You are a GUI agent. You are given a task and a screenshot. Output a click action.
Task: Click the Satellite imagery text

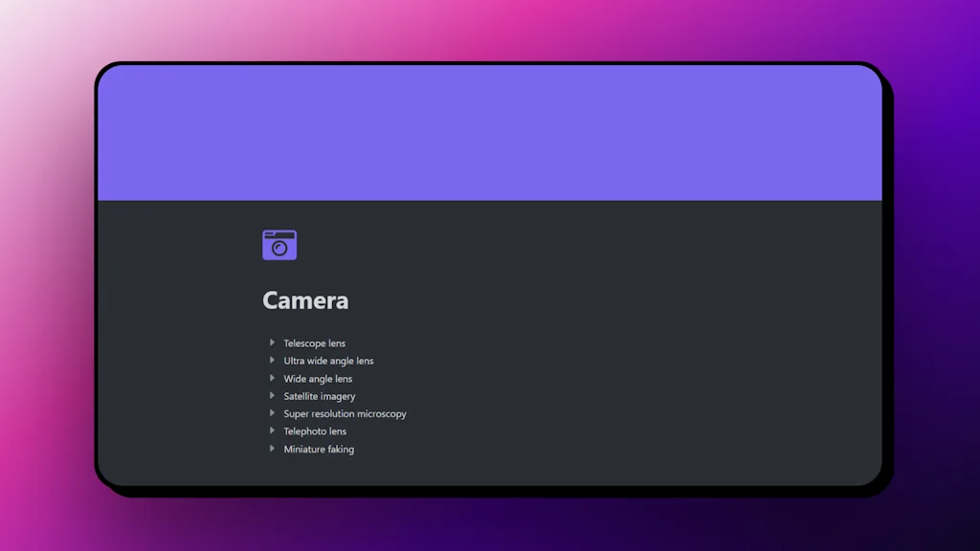point(319,396)
